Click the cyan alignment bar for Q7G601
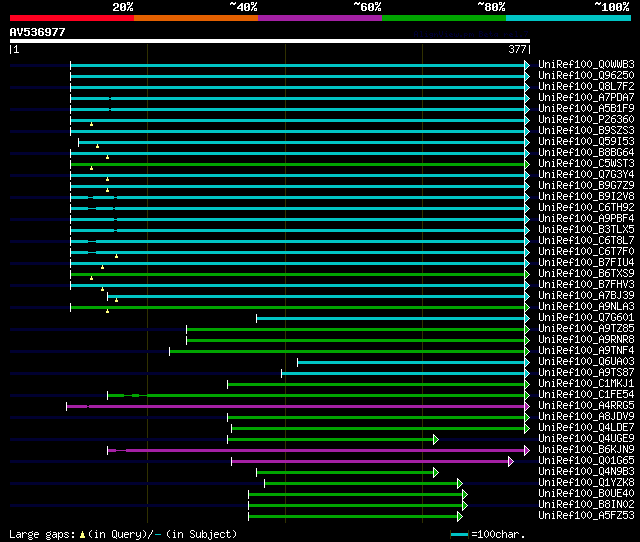Image resolution: width=640 pixels, height=542 pixels. click(391, 318)
